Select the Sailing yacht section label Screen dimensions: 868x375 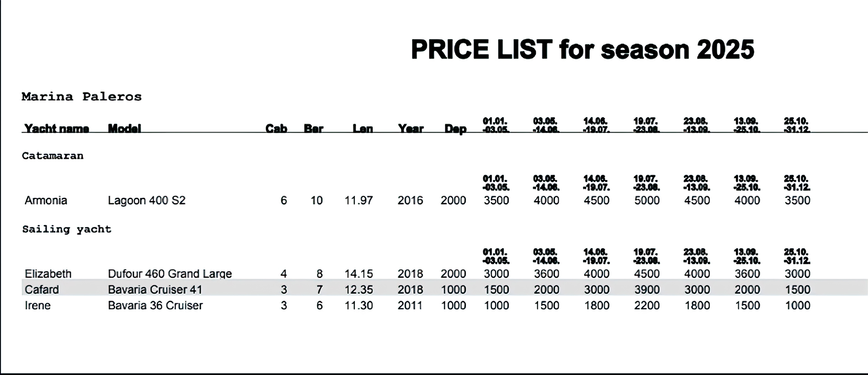pyautogui.click(x=67, y=229)
